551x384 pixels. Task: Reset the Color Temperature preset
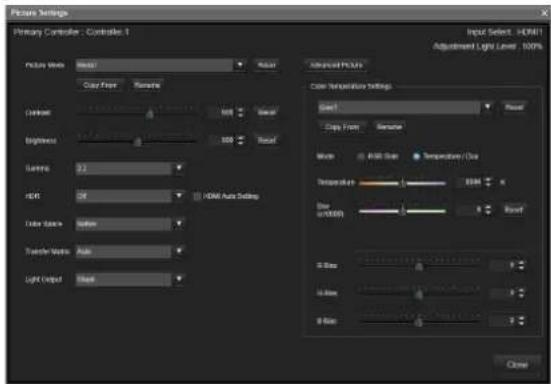click(514, 107)
